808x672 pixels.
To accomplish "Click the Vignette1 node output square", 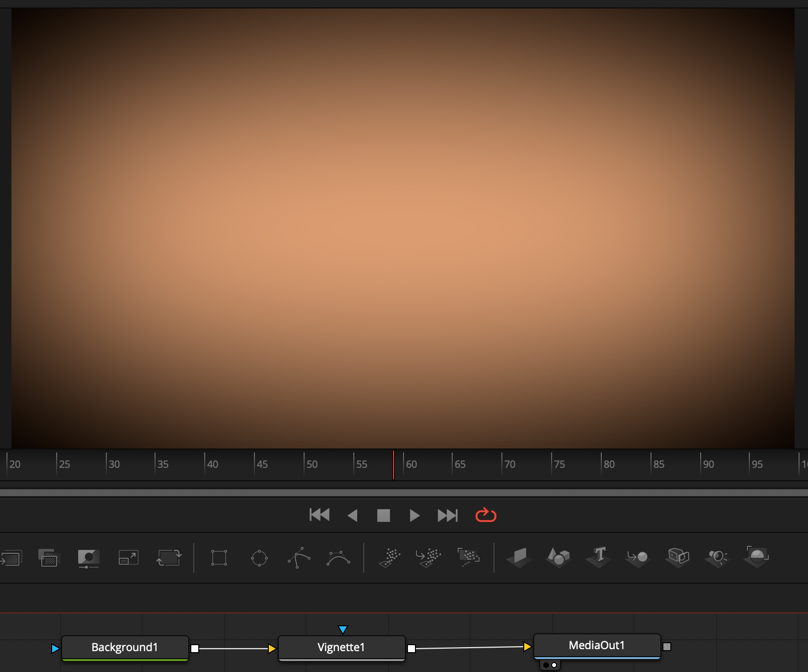I will [411, 649].
